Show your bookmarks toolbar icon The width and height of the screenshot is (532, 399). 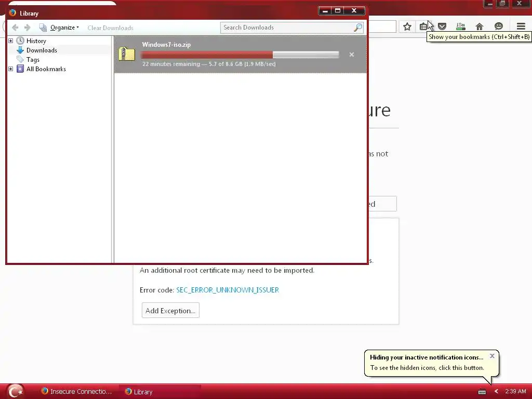[x=423, y=26]
